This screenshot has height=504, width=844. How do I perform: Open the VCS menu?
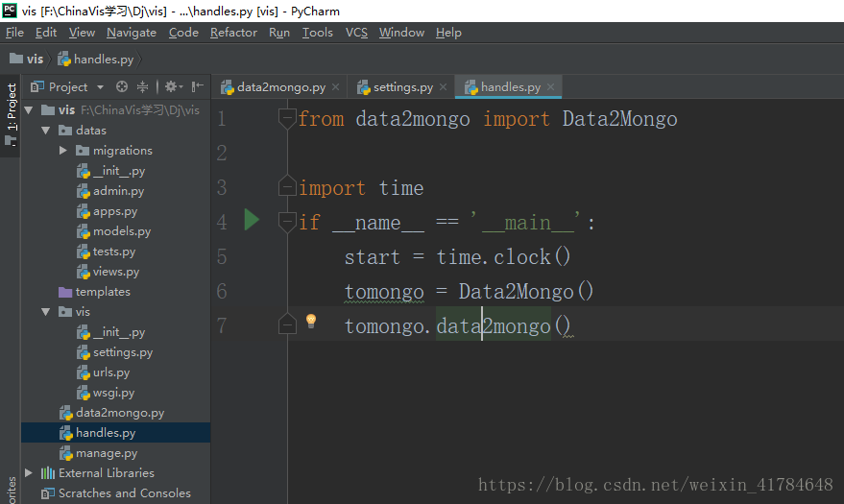[356, 33]
